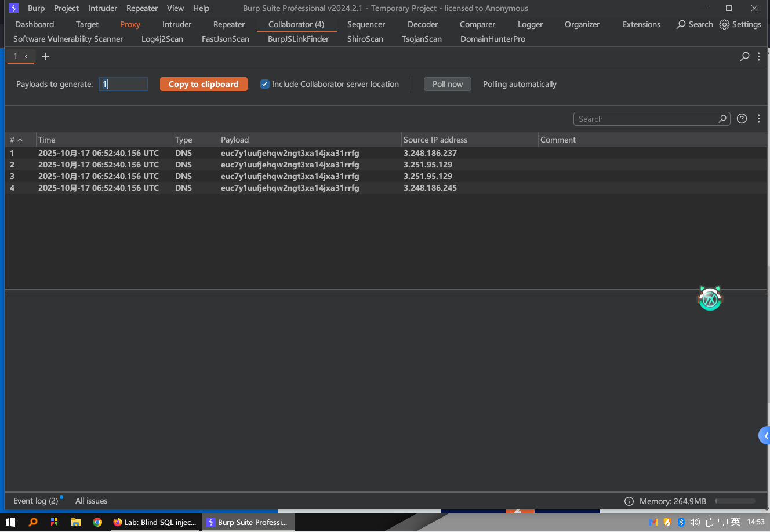
Task: Switch to the Logger tab
Action: (x=530, y=24)
